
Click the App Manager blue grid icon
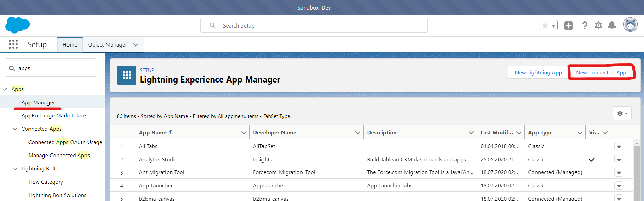pos(126,75)
